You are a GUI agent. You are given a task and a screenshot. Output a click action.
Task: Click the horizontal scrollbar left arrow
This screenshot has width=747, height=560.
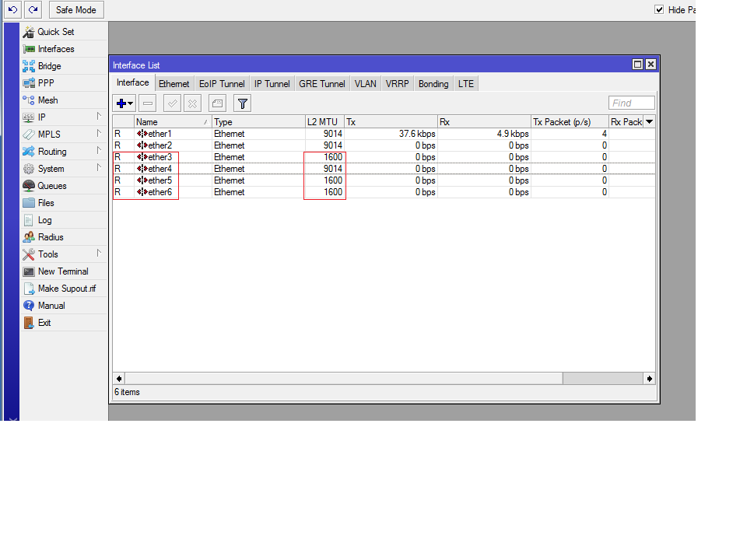(x=119, y=379)
